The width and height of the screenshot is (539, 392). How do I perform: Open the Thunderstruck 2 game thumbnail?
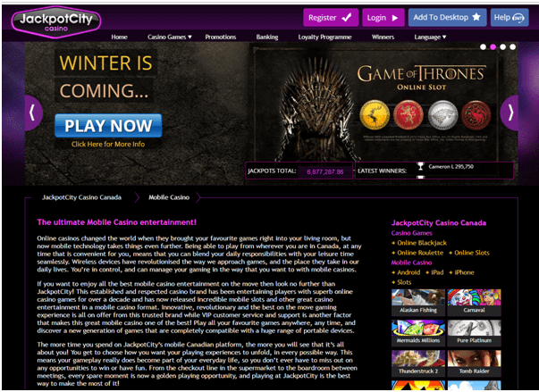[x=418, y=363]
